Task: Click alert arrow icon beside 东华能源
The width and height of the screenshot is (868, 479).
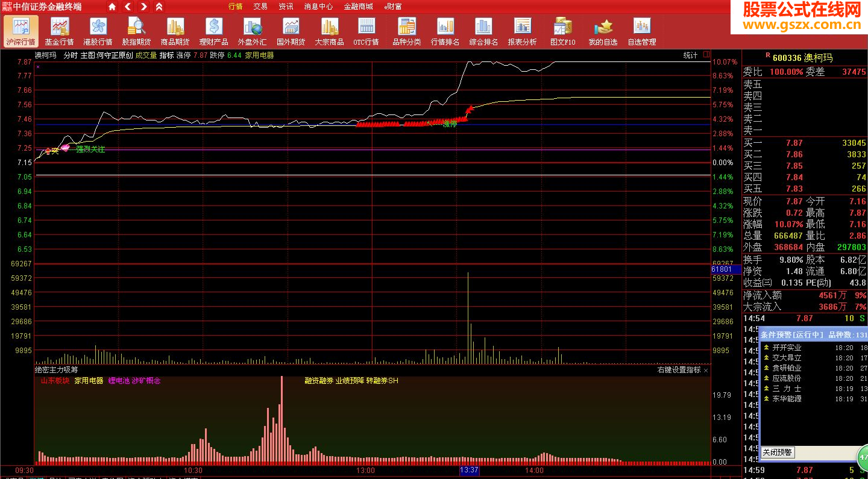Action: 766,399
